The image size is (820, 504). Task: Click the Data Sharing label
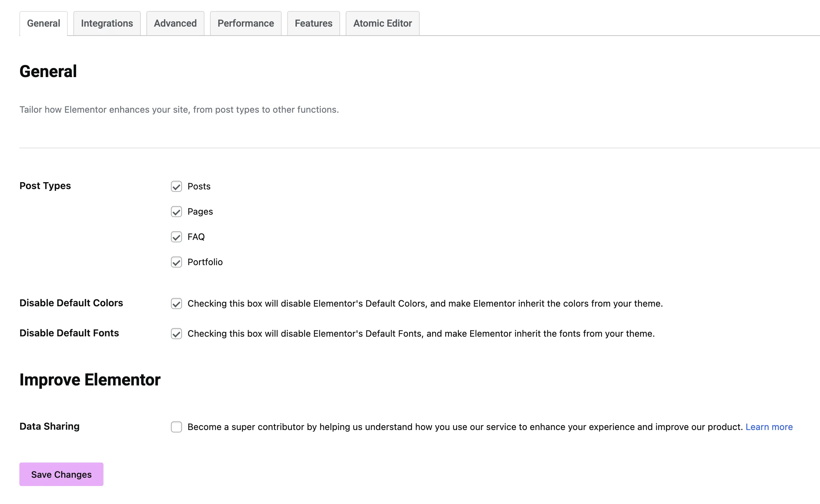coord(49,426)
